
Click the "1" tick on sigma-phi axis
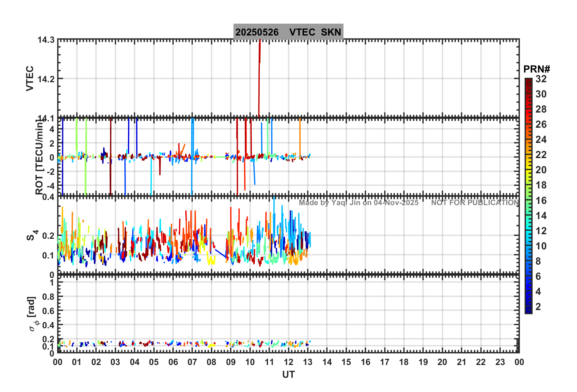click(x=52, y=283)
